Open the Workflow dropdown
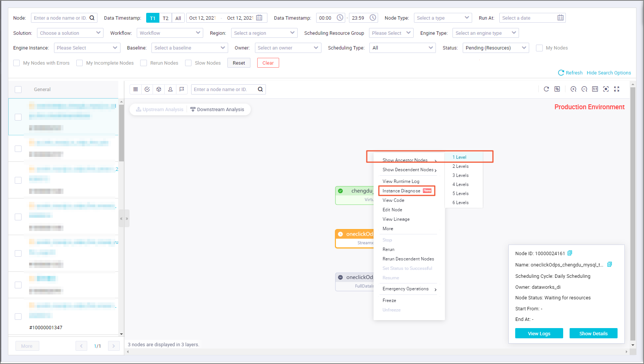Image resolution: width=644 pixels, height=364 pixels. [170, 33]
